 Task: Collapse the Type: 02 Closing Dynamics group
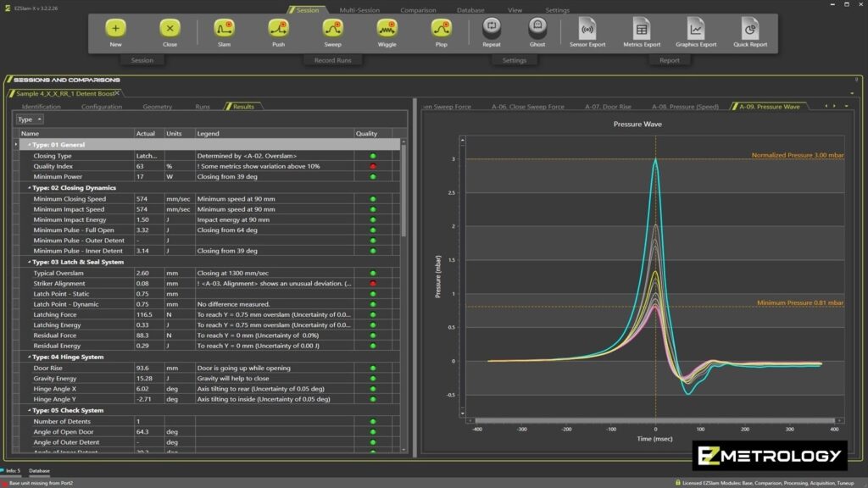[x=28, y=188]
